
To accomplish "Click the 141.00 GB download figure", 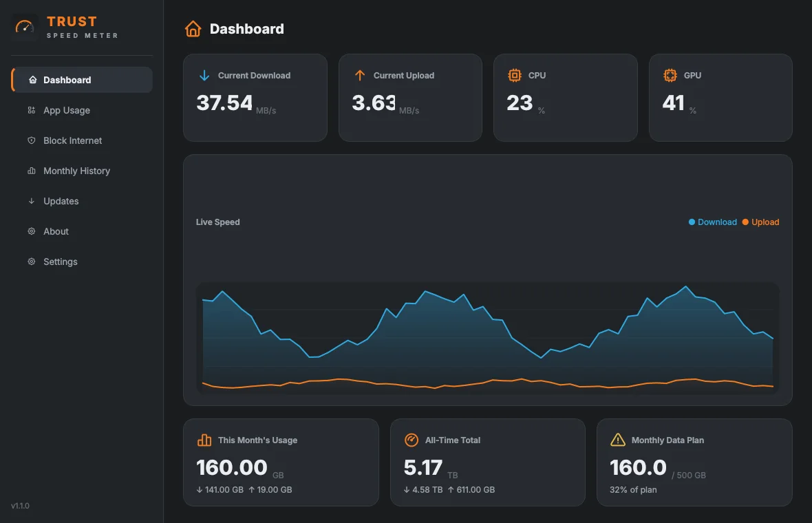I will [220, 490].
